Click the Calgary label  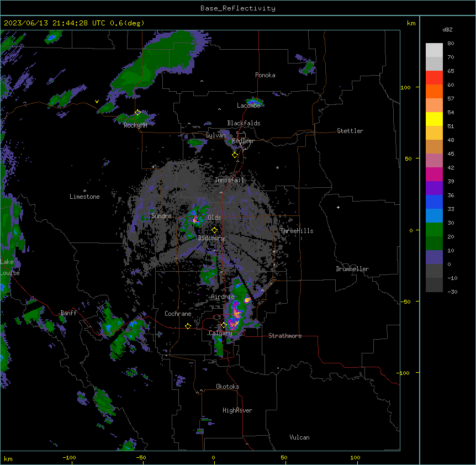tap(220, 333)
